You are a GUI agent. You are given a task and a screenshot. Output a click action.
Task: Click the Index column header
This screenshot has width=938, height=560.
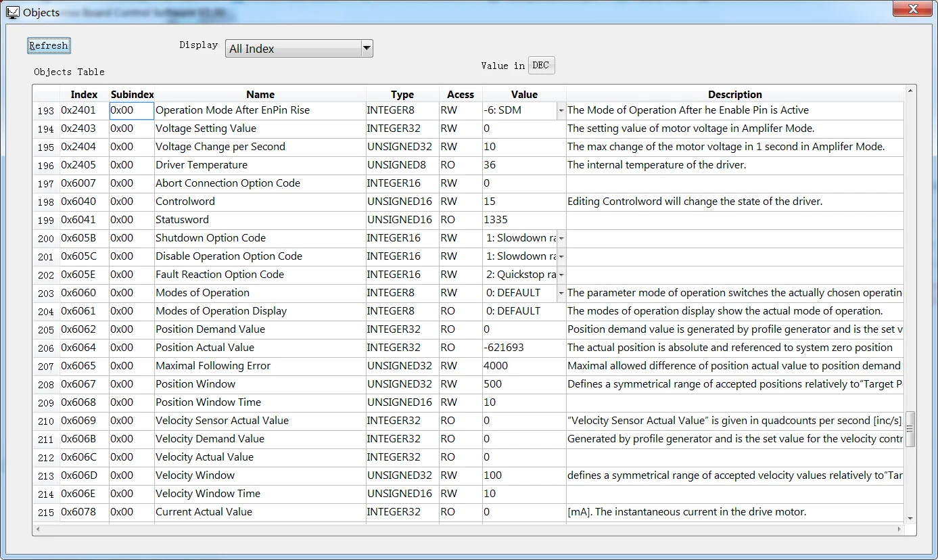85,95
